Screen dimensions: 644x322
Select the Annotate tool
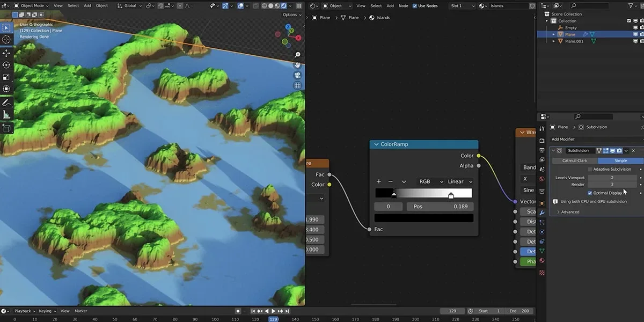point(6,102)
